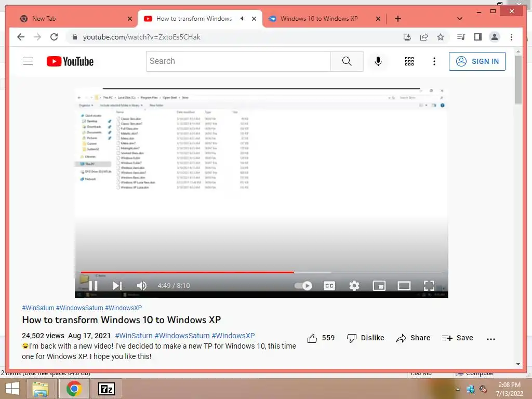This screenshot has width=532, height=399.
Task: Reload the YouTube page
Action: point(54,37)
